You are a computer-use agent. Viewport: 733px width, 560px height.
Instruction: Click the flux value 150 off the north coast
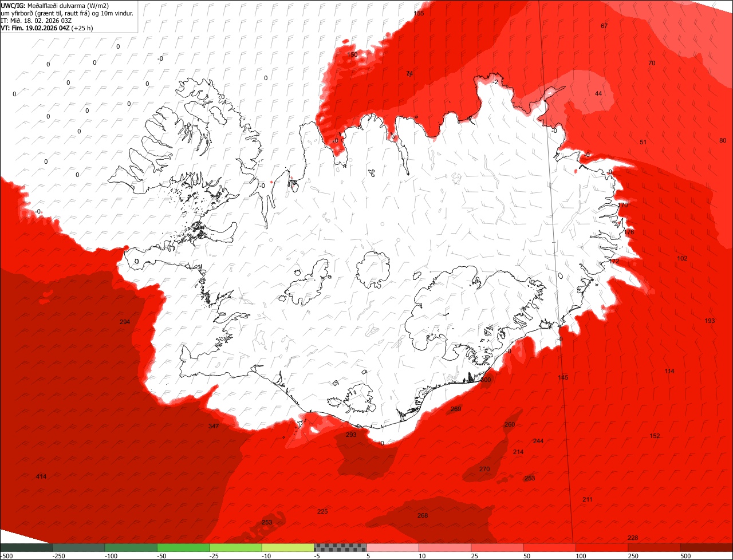[x=353, y=54]
